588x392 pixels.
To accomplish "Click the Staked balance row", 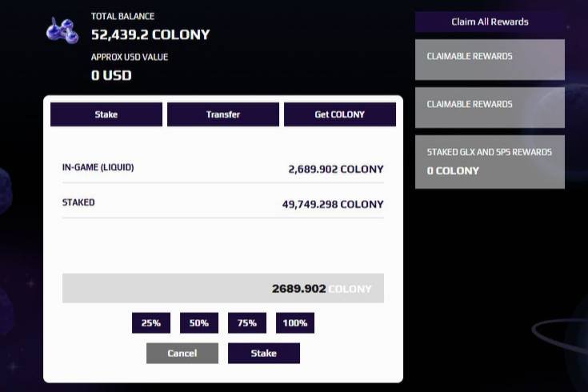I will point(223,203).
